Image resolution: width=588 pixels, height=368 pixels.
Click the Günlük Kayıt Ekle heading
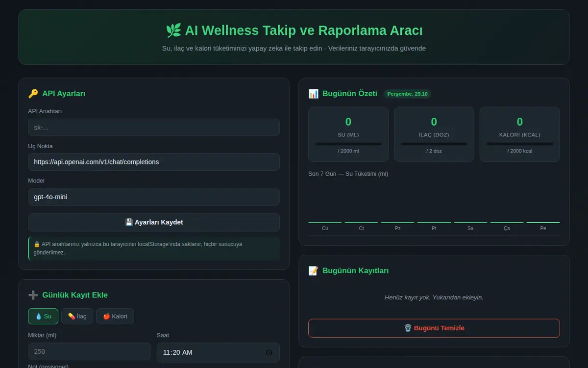tap(75, 295)
